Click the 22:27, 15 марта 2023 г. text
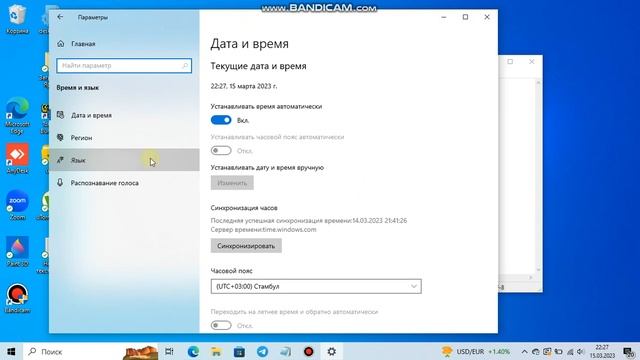This screenshot has height=360, width=640. 244,86
